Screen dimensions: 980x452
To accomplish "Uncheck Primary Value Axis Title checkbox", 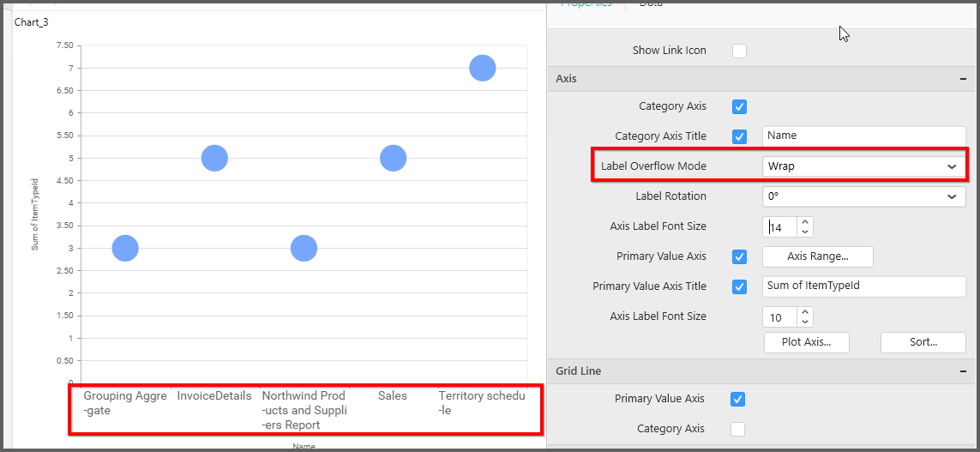I will pyautogui.click(x=739, y=286).
